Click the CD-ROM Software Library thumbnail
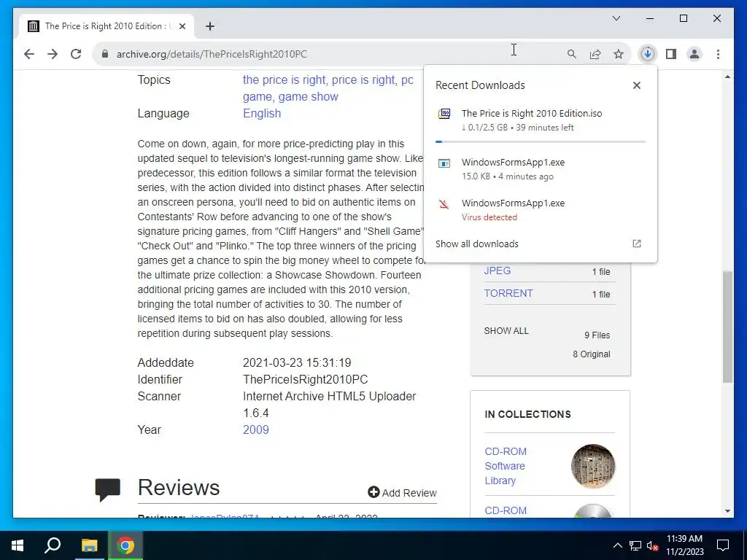This screenshot has width=747, height=560. click(592, 466)
